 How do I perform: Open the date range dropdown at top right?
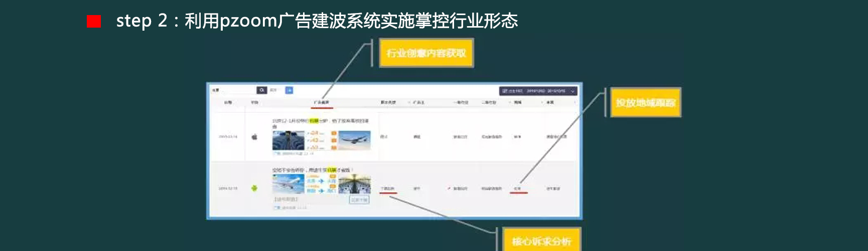point(538,91)
